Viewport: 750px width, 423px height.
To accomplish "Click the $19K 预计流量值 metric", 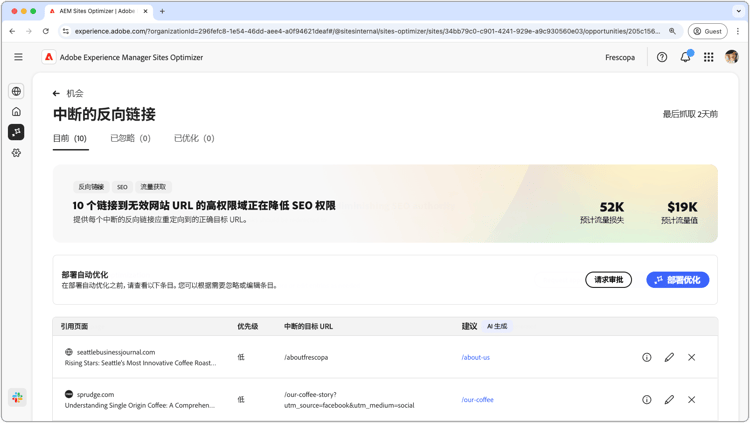I will [680, 212].
